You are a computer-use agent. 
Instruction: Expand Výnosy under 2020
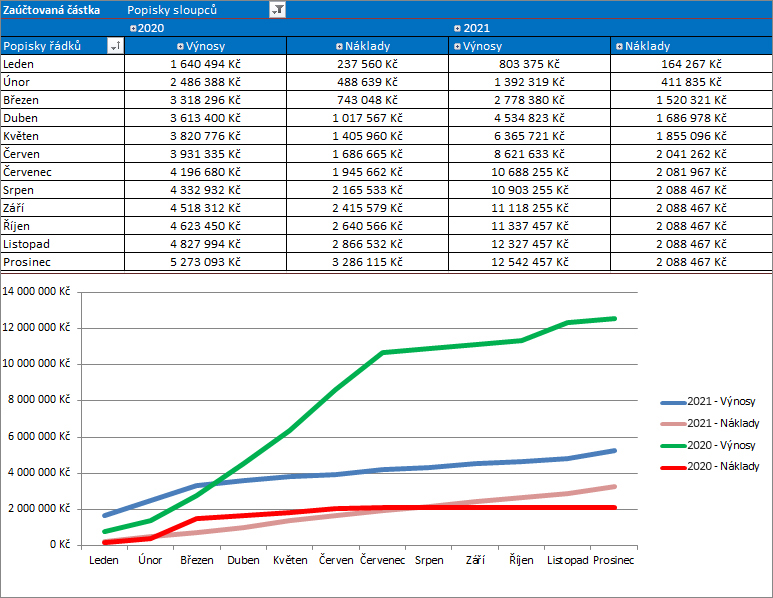point(180,46)
